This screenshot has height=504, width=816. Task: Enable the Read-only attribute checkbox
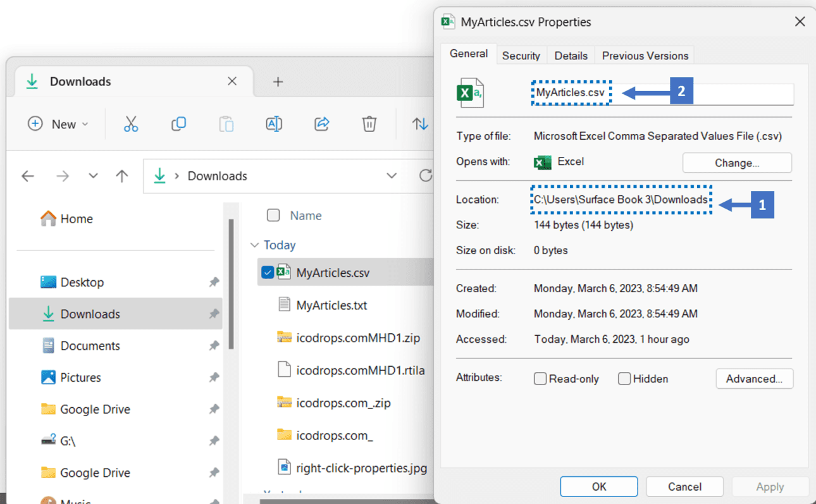pyautogui.click(x=540, y=378)
